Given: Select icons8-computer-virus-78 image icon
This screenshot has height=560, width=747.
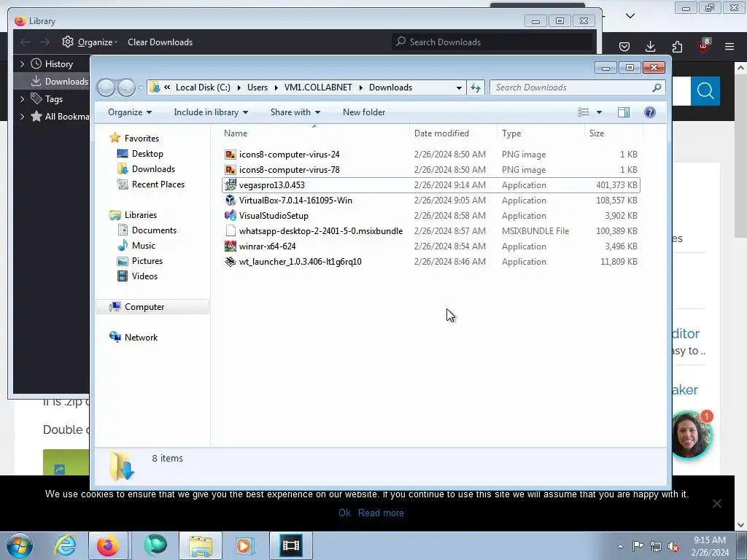Looking at the screenshot, I should 231,169.
